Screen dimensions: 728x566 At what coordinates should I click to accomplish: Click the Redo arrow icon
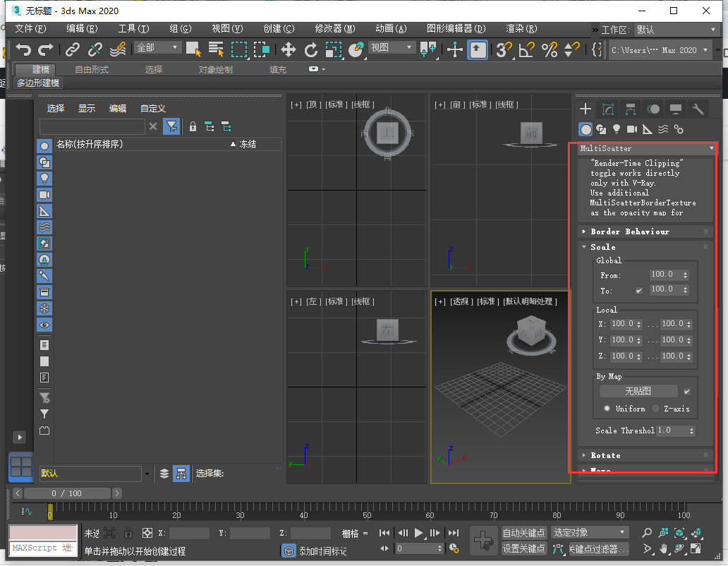point(45,49)
